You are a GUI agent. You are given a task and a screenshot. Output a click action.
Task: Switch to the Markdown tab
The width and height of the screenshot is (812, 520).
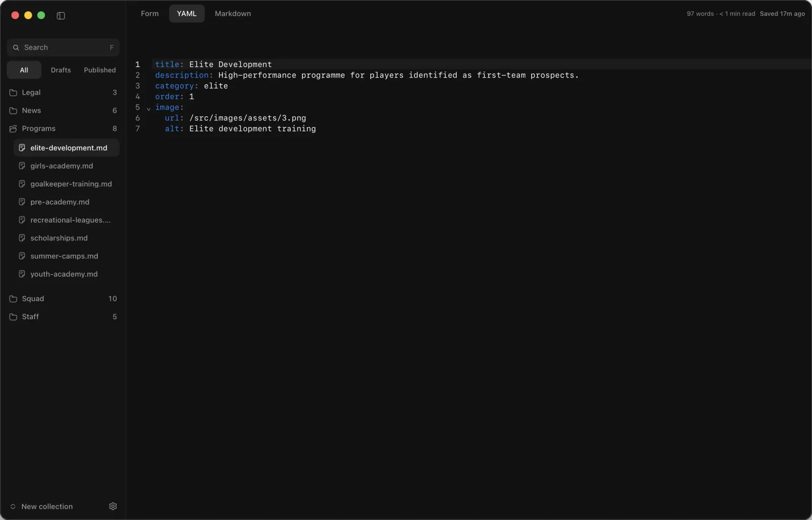[233, 14]
